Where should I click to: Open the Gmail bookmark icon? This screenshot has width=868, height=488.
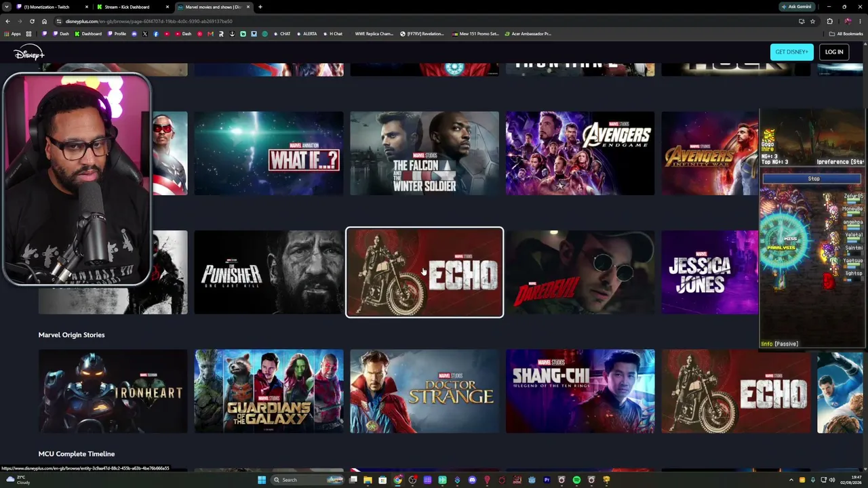[210, 34]
